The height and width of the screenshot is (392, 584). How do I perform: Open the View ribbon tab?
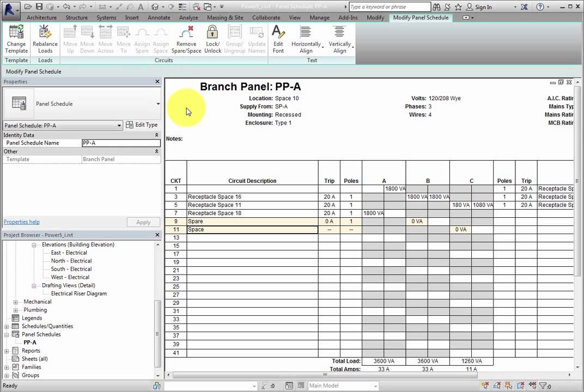(x=295, y=17)
